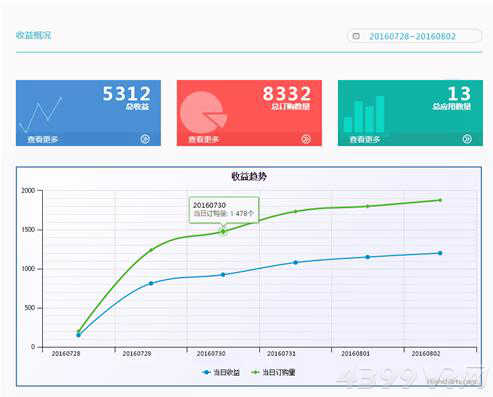Click the 8332 total value

tap(287, 94)
